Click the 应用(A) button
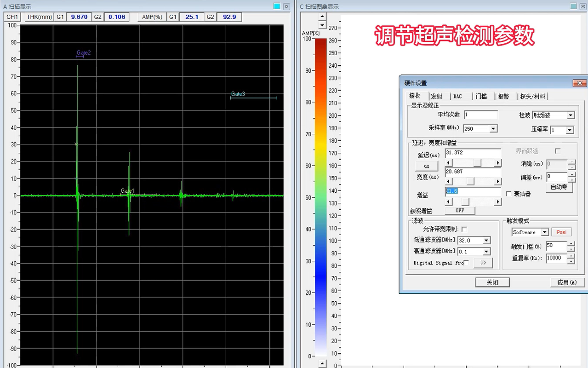 [x=567, y=282]
